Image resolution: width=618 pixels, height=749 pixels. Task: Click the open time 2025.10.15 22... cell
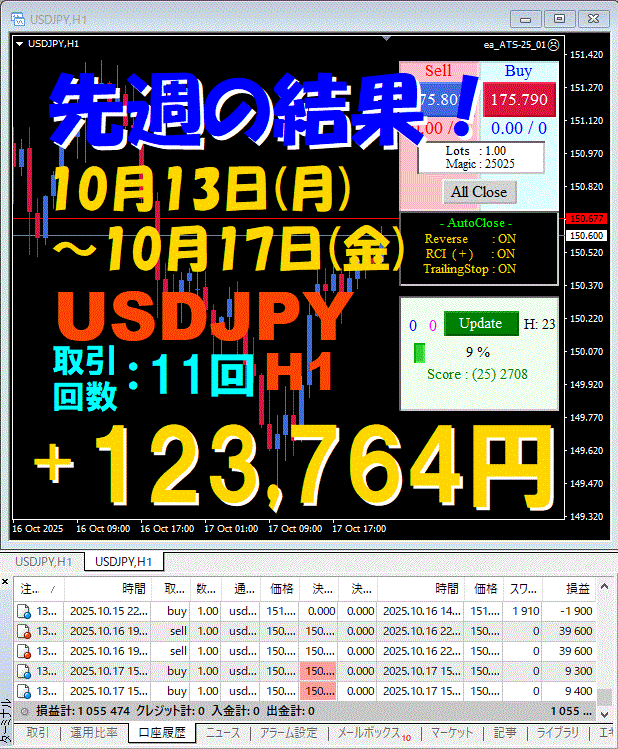pos(108,611)
